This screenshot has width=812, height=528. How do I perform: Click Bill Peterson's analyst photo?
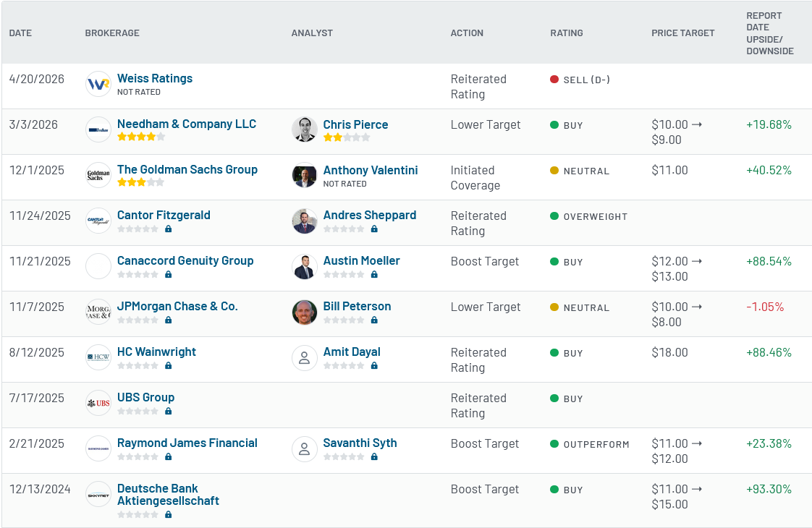pos(305,312)
